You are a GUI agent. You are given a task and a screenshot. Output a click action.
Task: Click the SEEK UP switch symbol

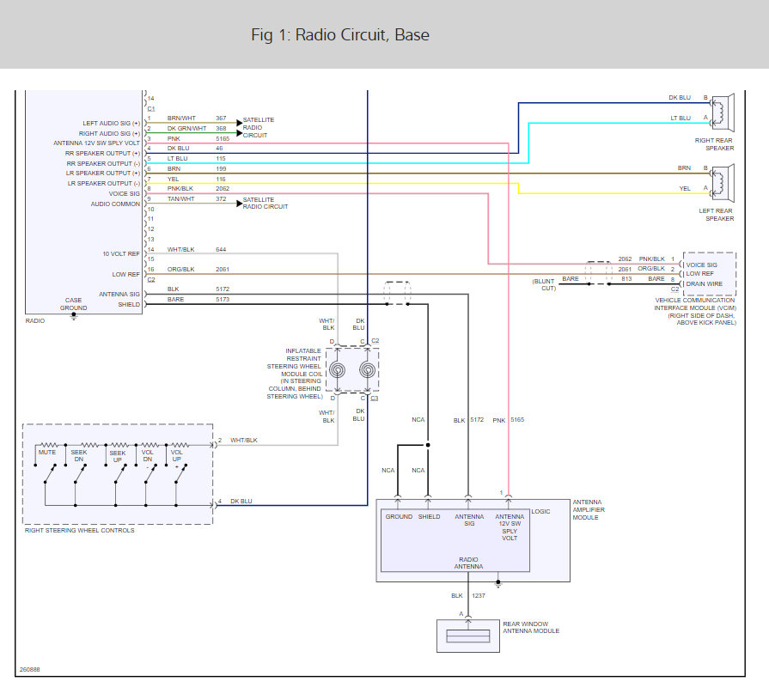[x=120, y=473]
